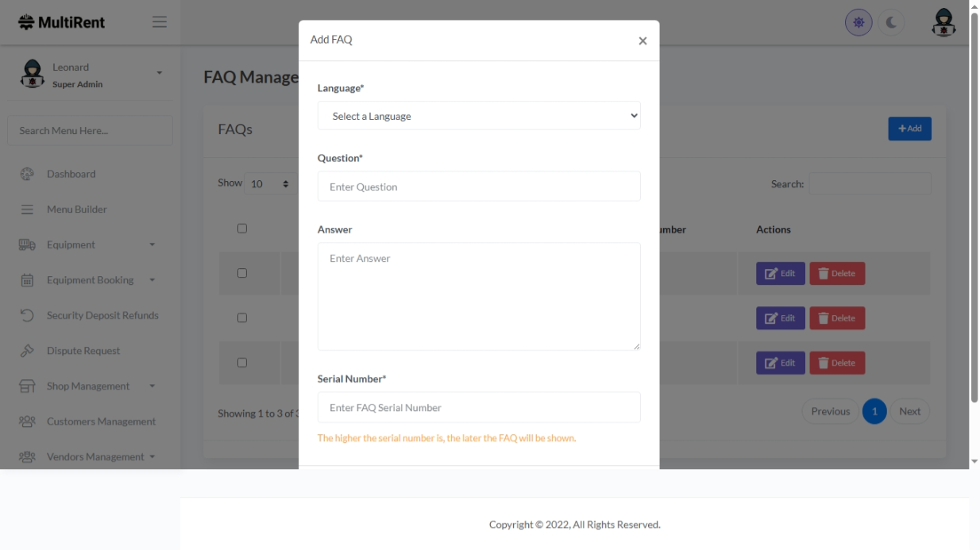The height and width of the screenshot is (550, 980).
Task: Check the third FAQ row checkbox
Action: (x=242, y=363)
